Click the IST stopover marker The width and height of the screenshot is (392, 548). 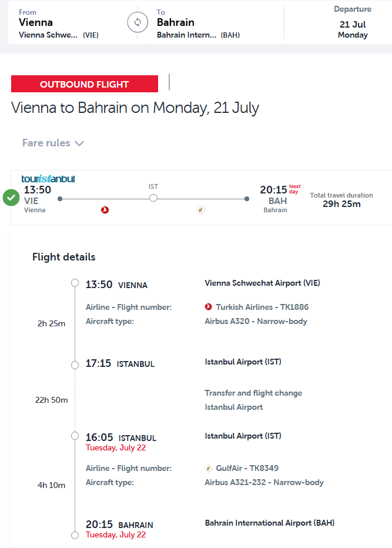pyautogui.click(x=153, y=198)
